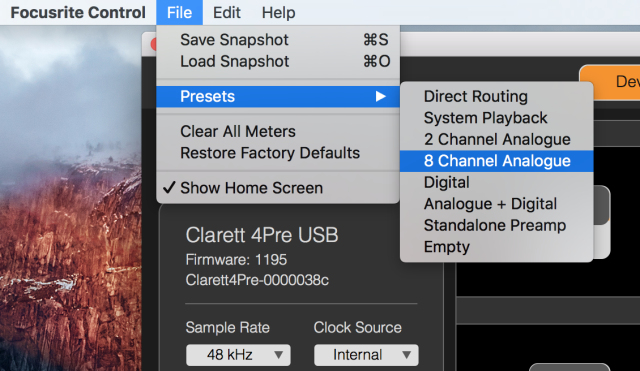Click Focusrite Control application menu
640x371 pixels.
[x=78, y=13]
